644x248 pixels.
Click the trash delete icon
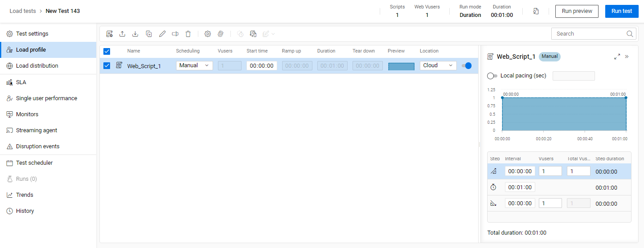(x=188, y=34)
